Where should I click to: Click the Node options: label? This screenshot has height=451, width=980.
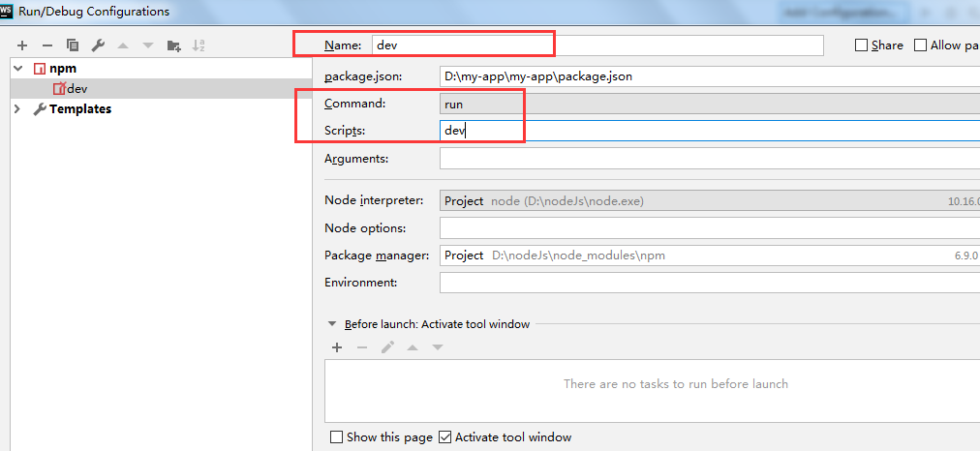point(365,228)
